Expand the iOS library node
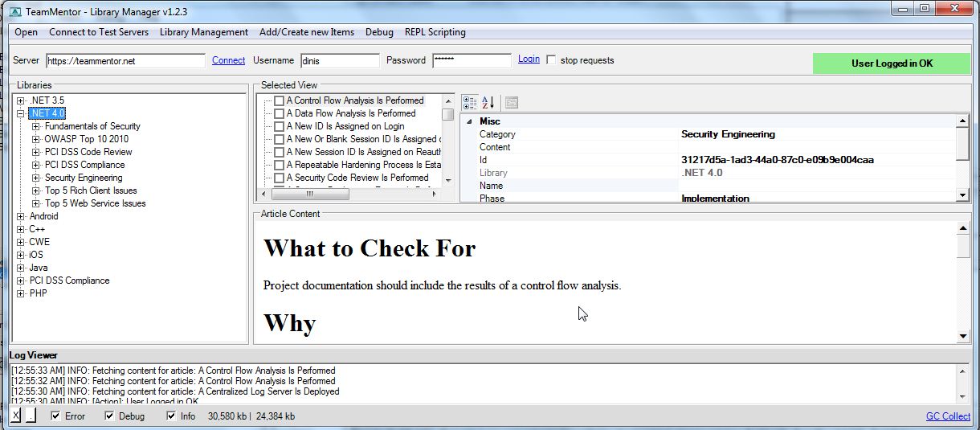The width and height of the screenshot is (980, 430). [x=21, y=255]
